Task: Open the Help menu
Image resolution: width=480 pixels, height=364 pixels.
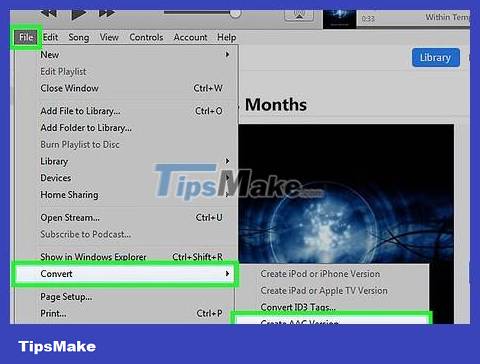Action: click(x=226, y=37)
